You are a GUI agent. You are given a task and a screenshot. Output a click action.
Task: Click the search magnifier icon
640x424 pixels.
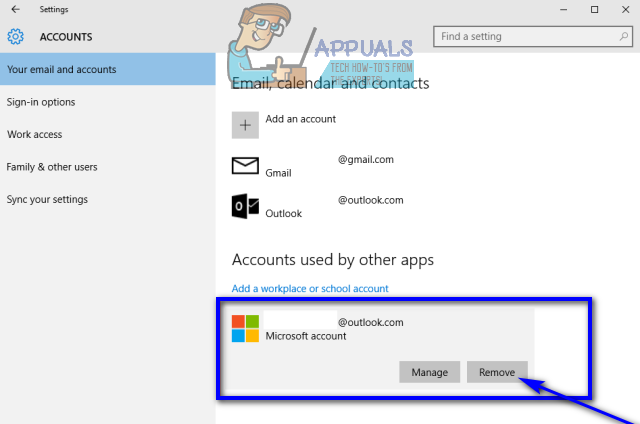pos(623,37)
